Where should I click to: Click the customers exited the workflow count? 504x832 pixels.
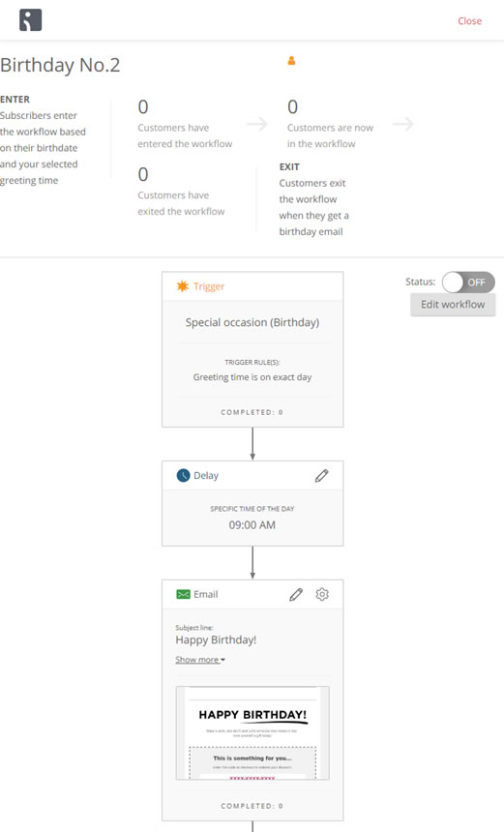coord(143,174)
